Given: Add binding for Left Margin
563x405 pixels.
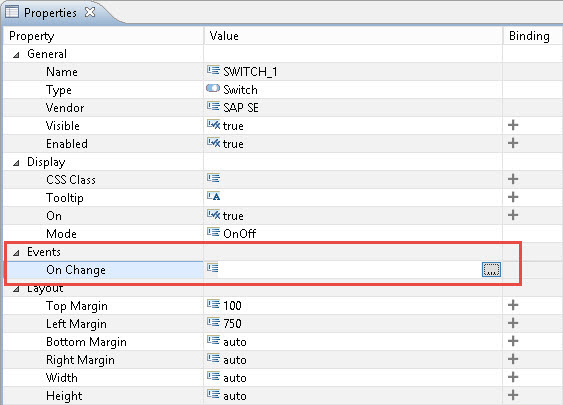Looking at the screenshot, I should pyautogui.click(x=513, y=323).
